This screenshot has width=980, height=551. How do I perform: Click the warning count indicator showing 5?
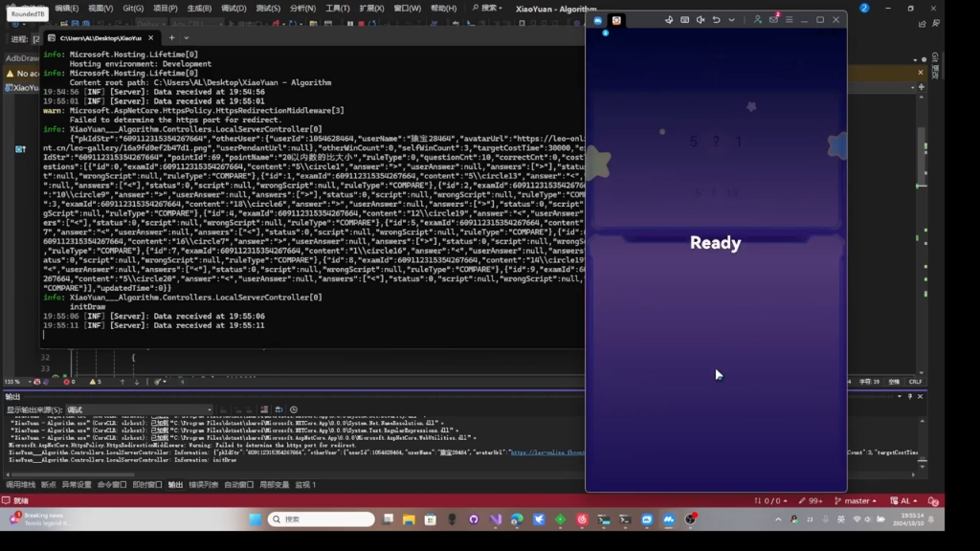[x=95, y=382]
